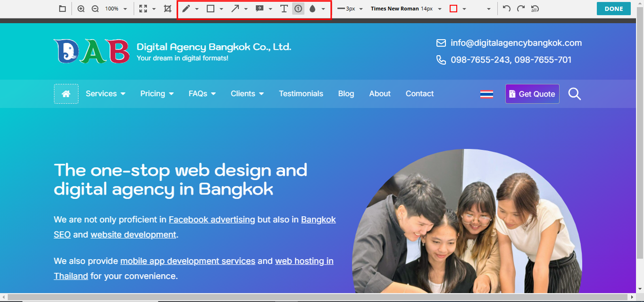
Task: Expand the Blur tool options arrow
Action: [323, 9]
